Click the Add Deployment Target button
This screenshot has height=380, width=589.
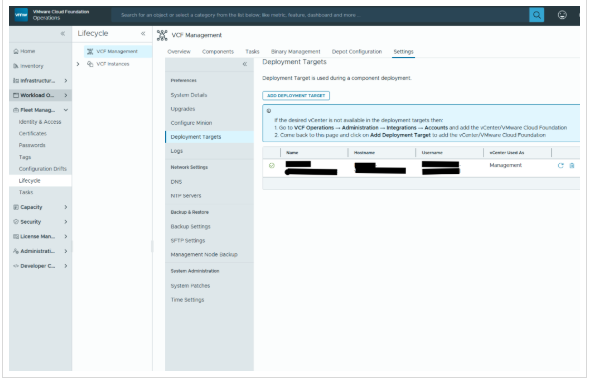click(296, 96)
